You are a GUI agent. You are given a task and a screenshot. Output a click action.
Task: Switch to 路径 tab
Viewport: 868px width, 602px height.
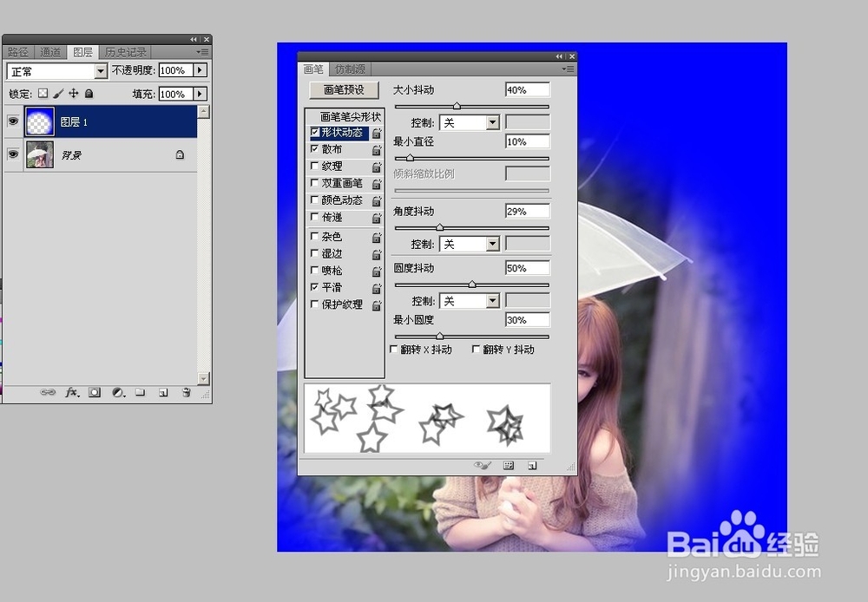point(17,52)
